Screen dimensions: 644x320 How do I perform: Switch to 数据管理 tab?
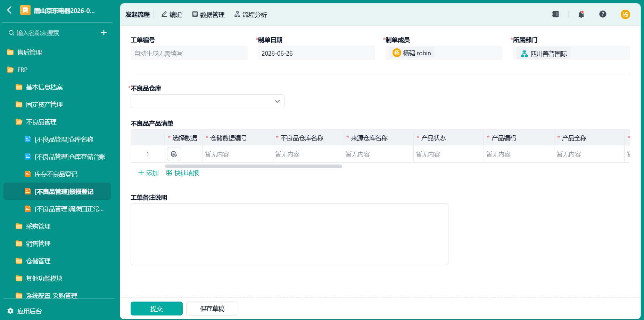pos(208,15)
